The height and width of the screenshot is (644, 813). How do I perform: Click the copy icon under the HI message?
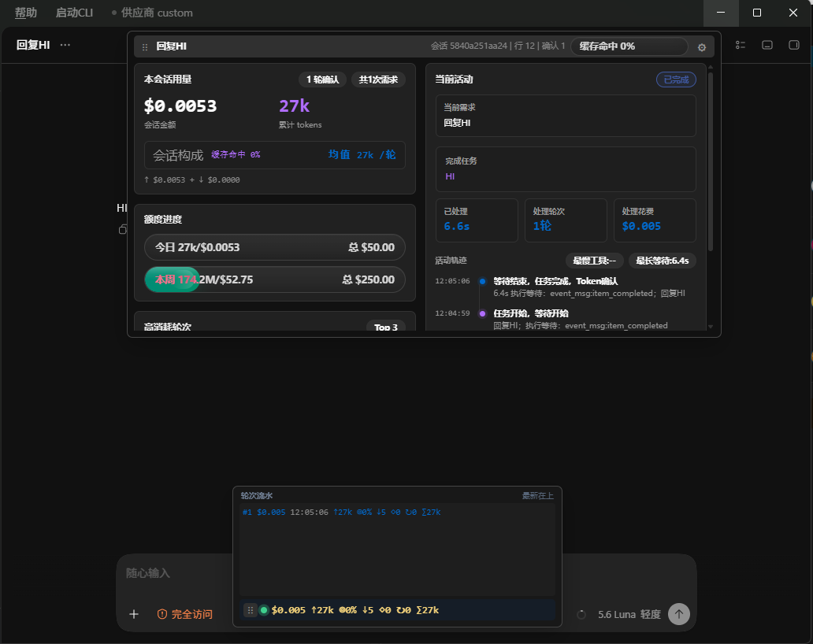tap(122, 229)
